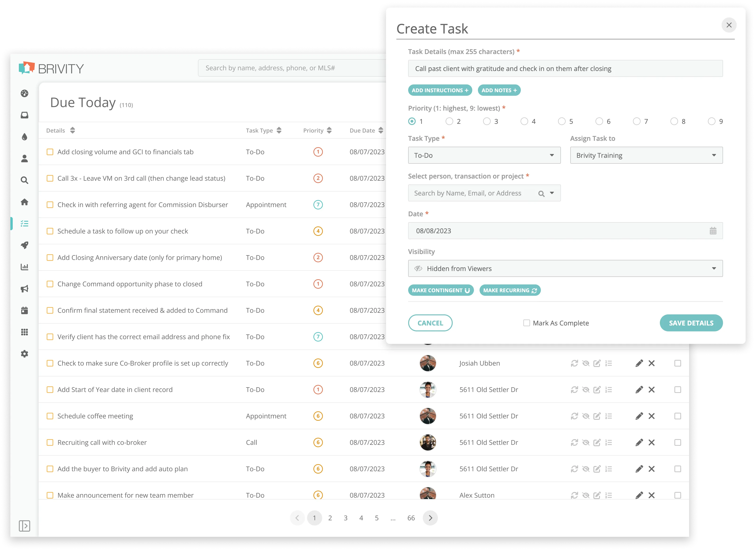The height and width of the screenshot is (550, 756).
Task: Open the Hidden from Viewers visibility dropdown
Action: coord(565,268)
